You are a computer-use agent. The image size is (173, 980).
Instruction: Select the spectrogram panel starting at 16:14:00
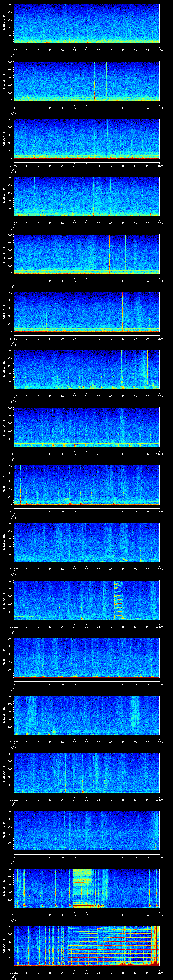tap(87, 81)
